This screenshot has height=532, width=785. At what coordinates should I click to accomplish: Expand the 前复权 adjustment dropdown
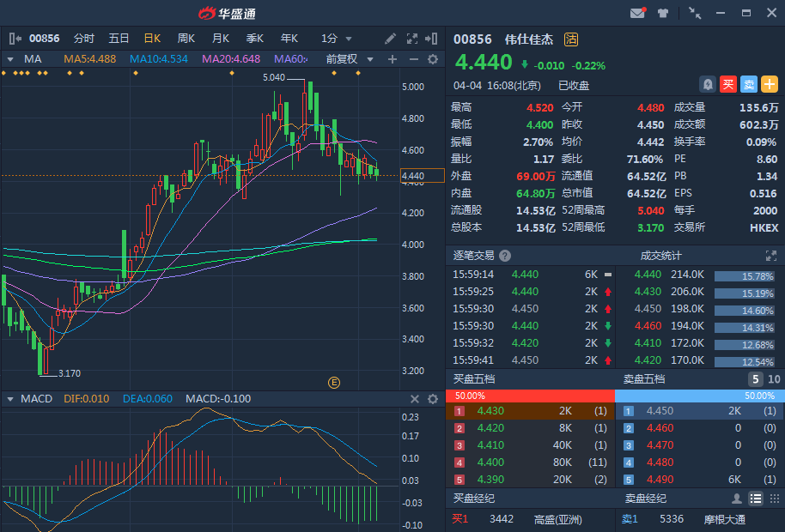point(353,59)
